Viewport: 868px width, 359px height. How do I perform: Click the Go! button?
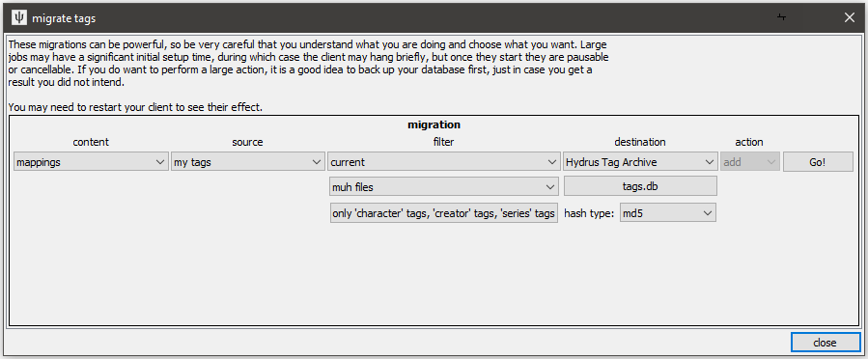[x=818, y=162]
